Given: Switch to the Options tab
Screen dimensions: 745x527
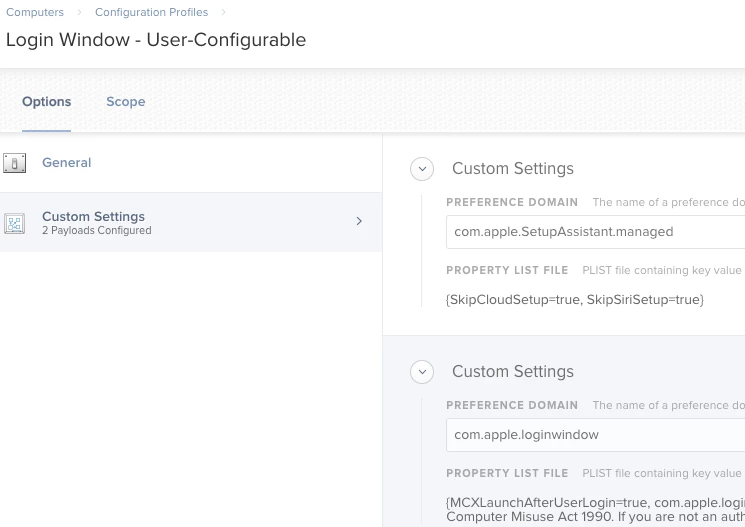Looking at the screenshot, I should tap(47, 102).
